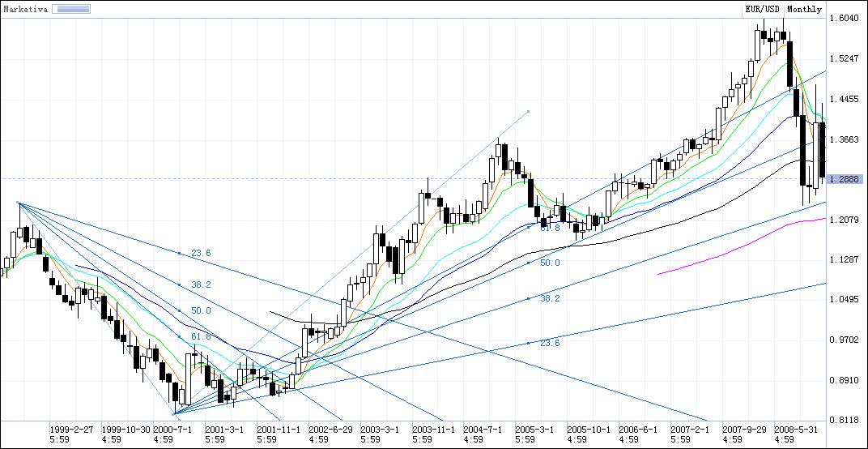This screenshot has width=868, height=449.
Task: Click the highlighted 1.2888 current price tag
Action: pos(845,179)
